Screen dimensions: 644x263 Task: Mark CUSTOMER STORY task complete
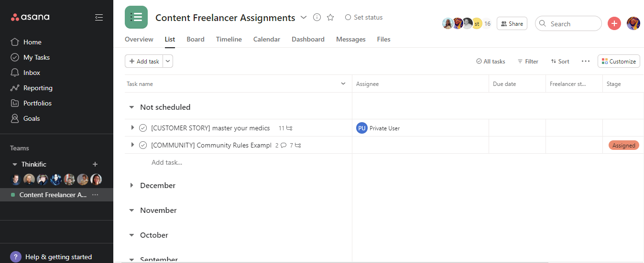[142, 128]
